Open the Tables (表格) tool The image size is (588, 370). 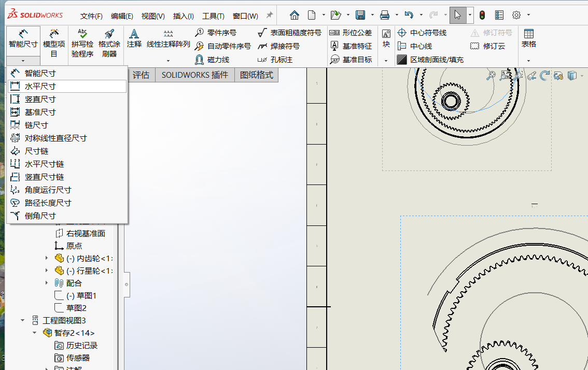coord(529,39)
